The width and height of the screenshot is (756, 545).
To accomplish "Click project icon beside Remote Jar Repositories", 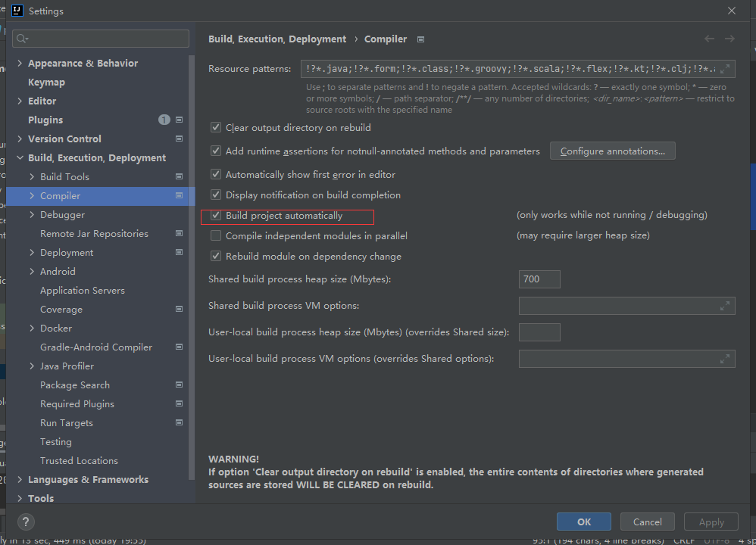I will (x=179, y=233).
